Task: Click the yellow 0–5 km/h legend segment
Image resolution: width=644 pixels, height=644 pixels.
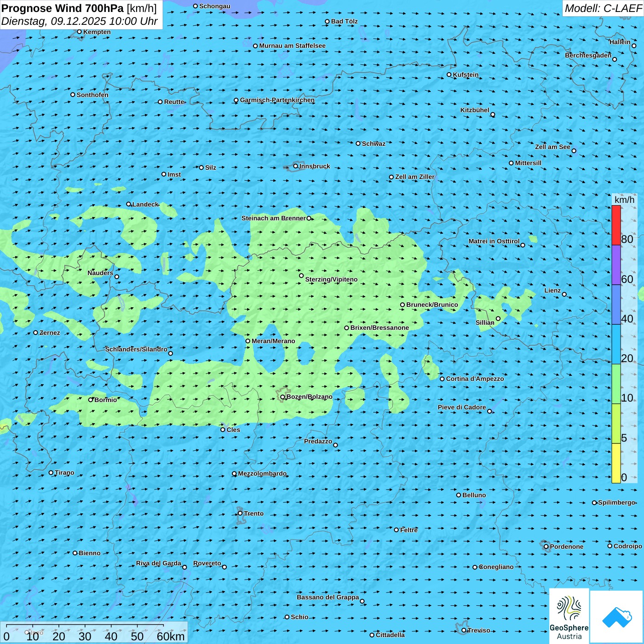Action: [x=616, y=463]
